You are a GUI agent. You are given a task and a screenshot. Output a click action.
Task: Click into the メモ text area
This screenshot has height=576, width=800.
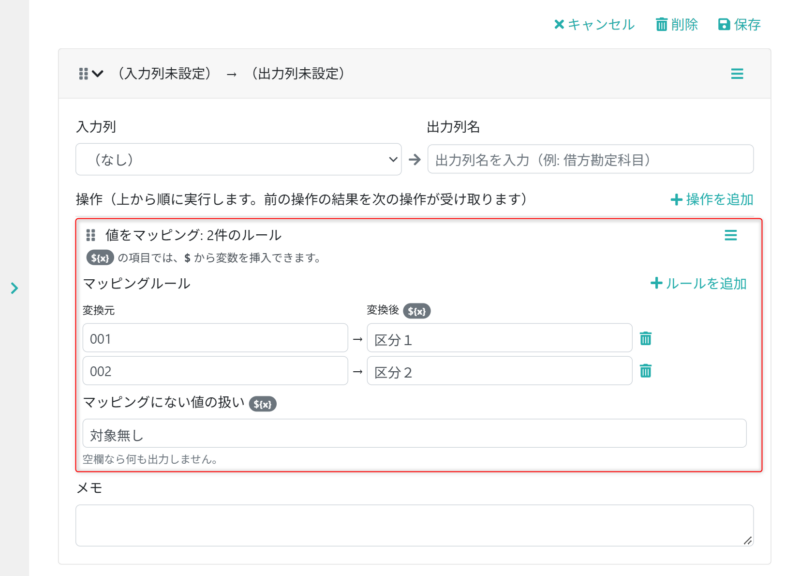[x=414, y=525]
